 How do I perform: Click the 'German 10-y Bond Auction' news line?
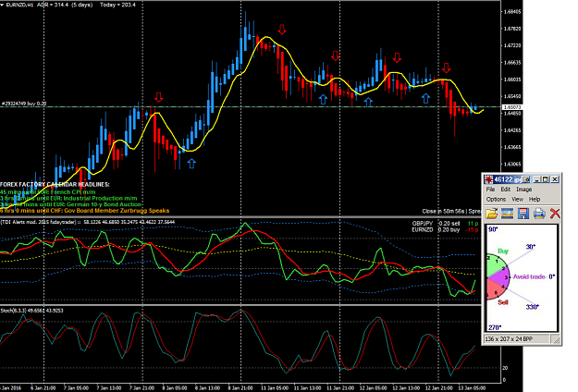pyautogui.click(x=71, y=204)
